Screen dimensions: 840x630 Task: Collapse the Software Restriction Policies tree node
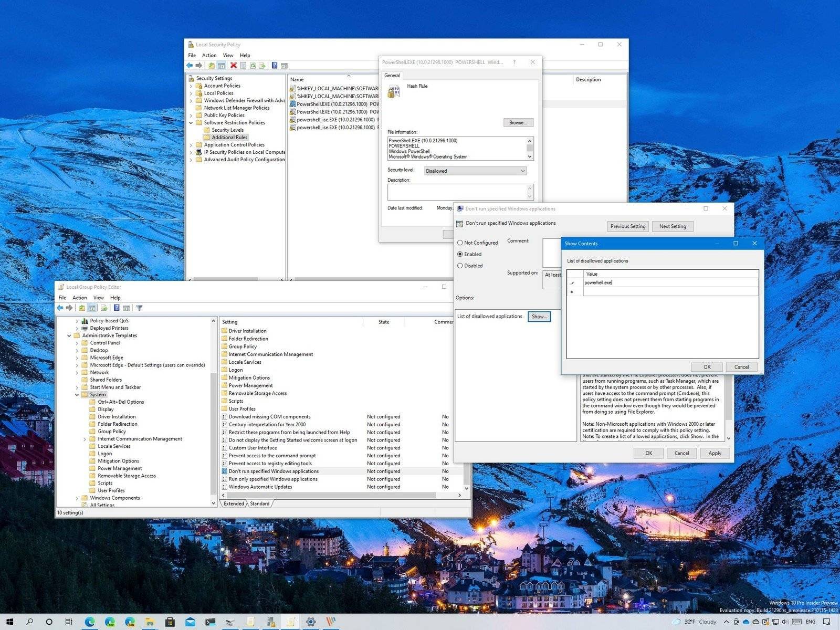click(x=191, y=122)
